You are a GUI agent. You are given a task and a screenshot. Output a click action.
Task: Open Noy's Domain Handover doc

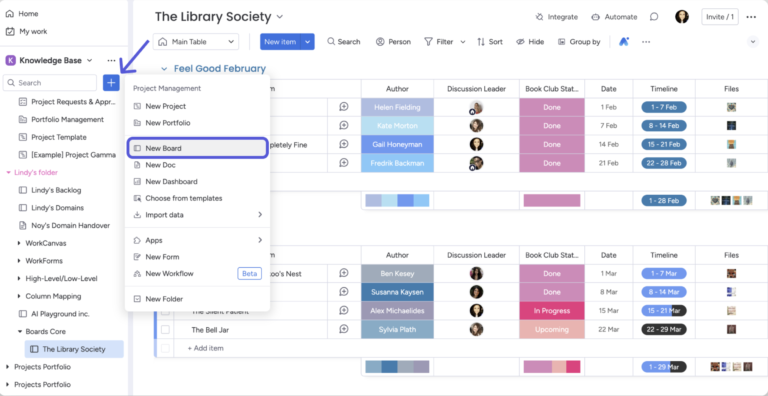64,225
